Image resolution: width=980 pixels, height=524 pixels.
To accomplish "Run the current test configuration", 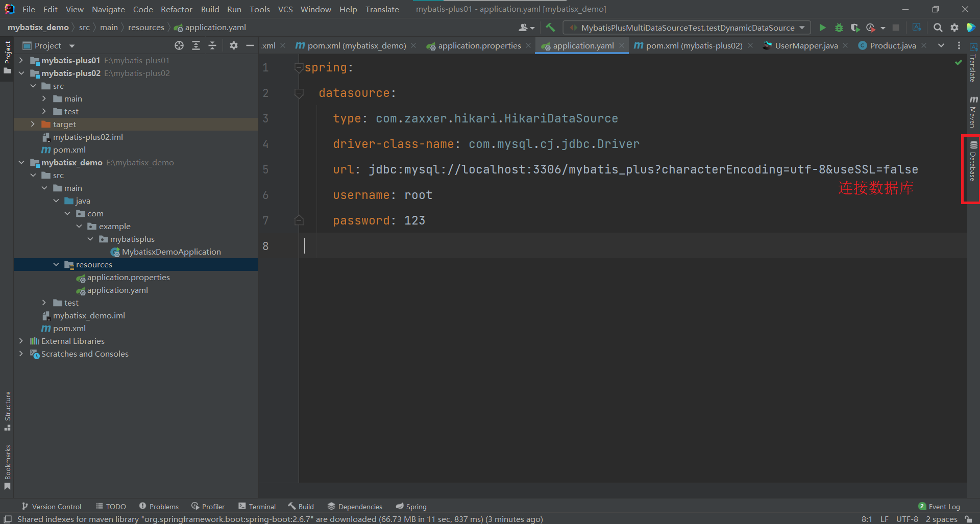I will click(x=822, y=28).
